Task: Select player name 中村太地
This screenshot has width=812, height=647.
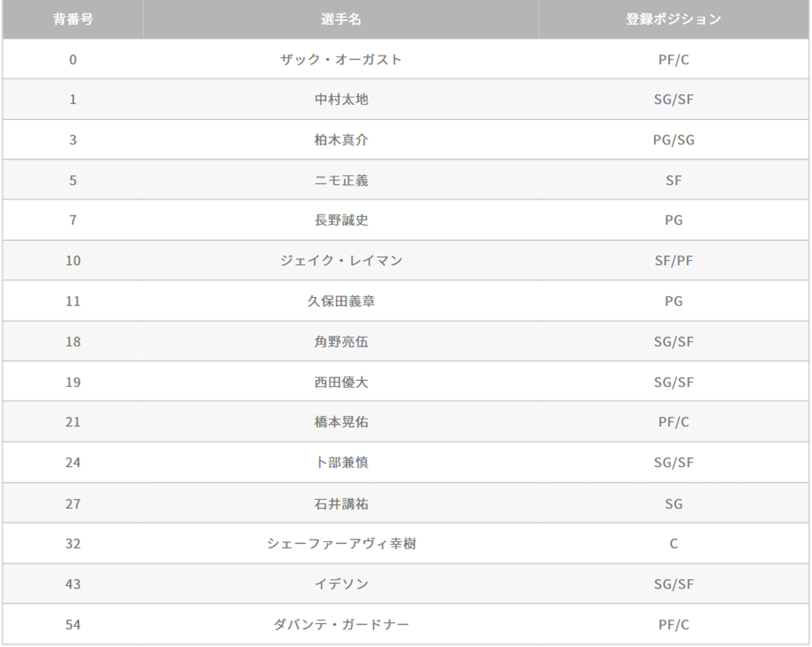Action: [x=341, y=99]
